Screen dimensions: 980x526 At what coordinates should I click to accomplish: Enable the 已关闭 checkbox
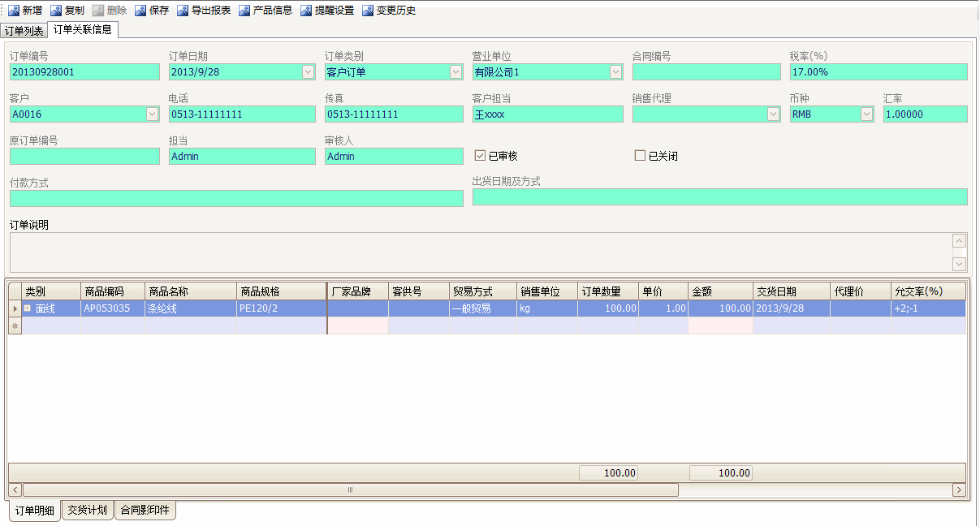pos(640,156)
